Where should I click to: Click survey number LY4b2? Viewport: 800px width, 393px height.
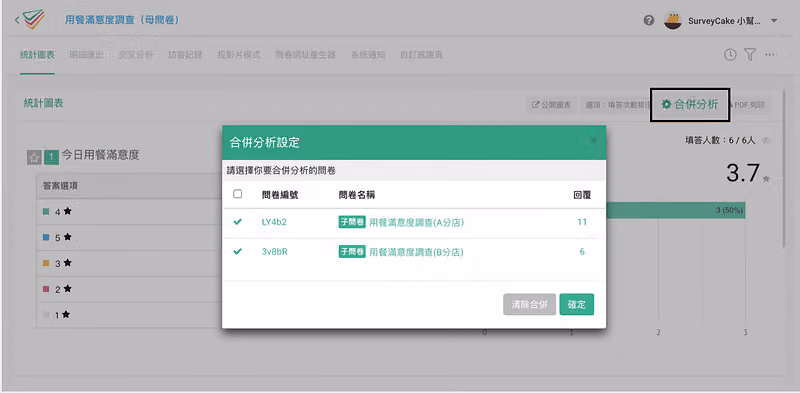coord(274,222)
